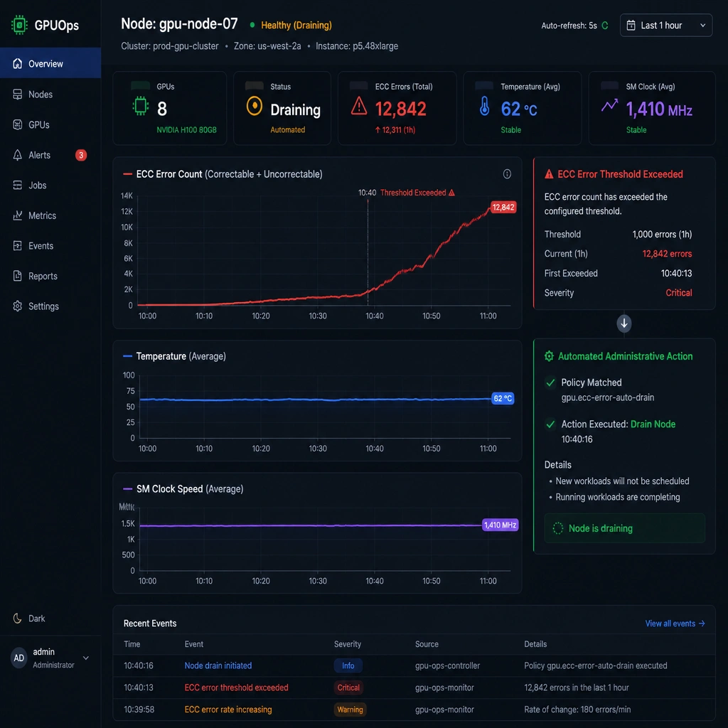Viewport: 728px width, 728px height.
Task: Click the Alerts badge showing 3
Action: [81, 155]
